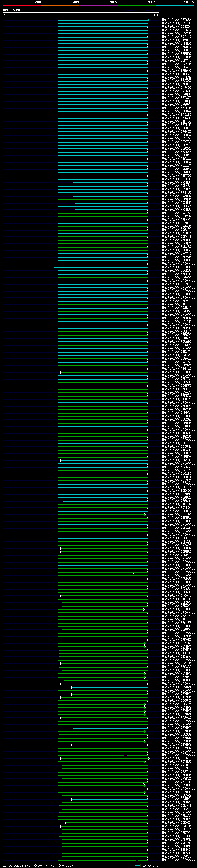Select hit label UniRef100_B7FMD7
The width and height of the screenshot is (197, 868).
177,54
